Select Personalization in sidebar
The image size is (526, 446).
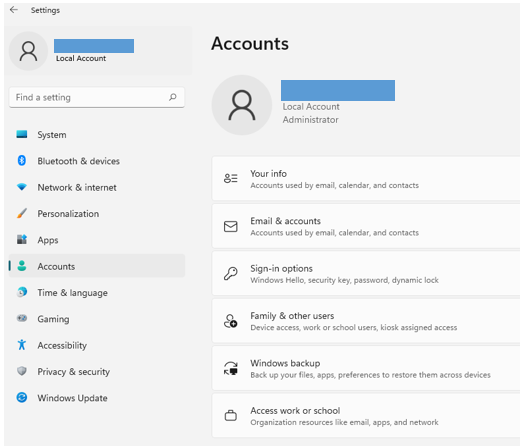tap(97, 214)
